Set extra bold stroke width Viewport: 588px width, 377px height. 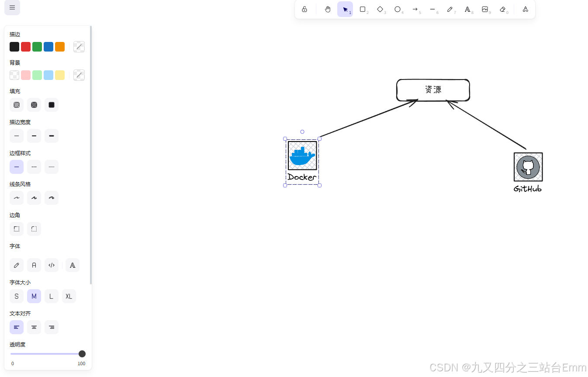52,136
